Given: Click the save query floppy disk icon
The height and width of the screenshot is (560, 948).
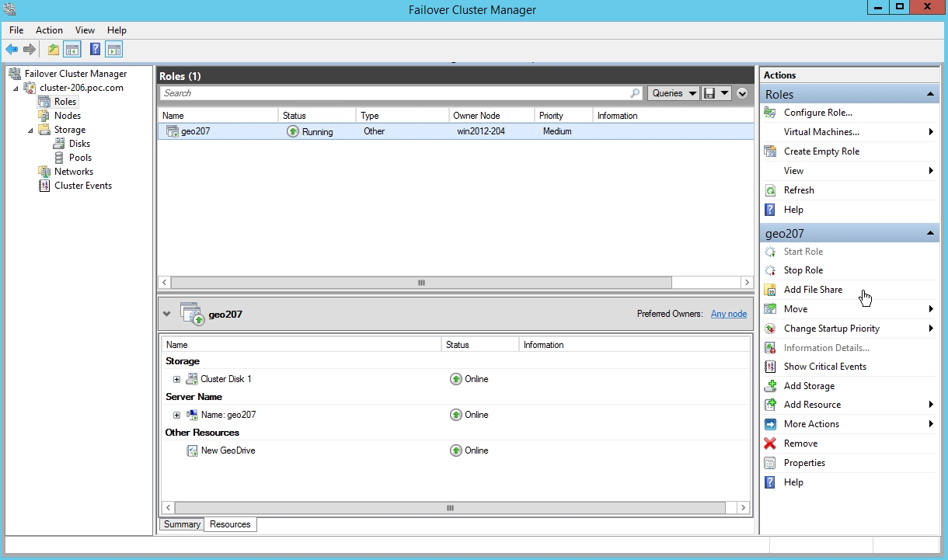Looking at the screenshot, I should point(708,92).
